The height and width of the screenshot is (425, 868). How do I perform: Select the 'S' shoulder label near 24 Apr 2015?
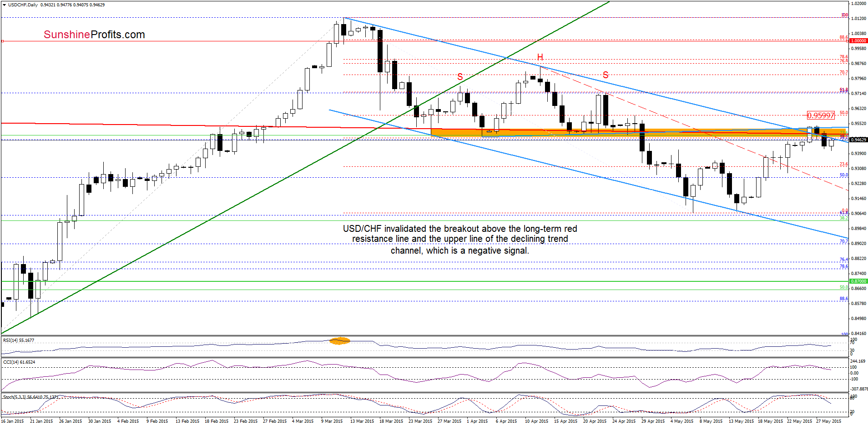(x=606, y=75)
